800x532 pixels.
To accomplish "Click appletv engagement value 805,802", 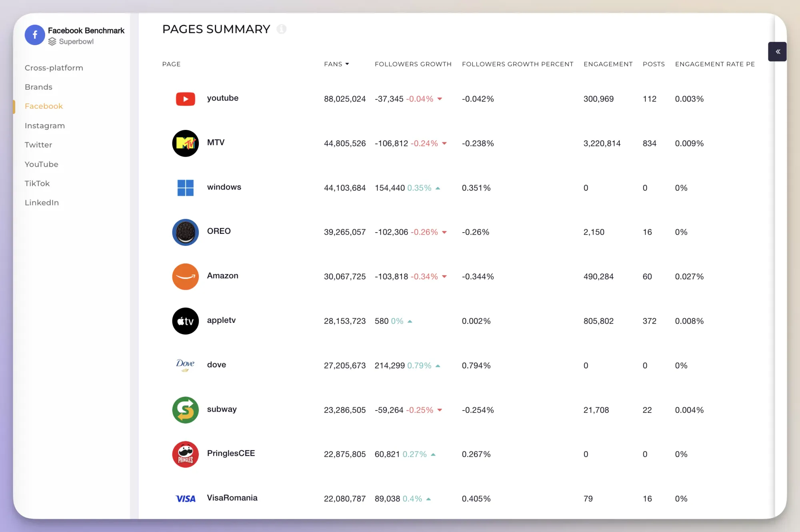I will [598, 321].
